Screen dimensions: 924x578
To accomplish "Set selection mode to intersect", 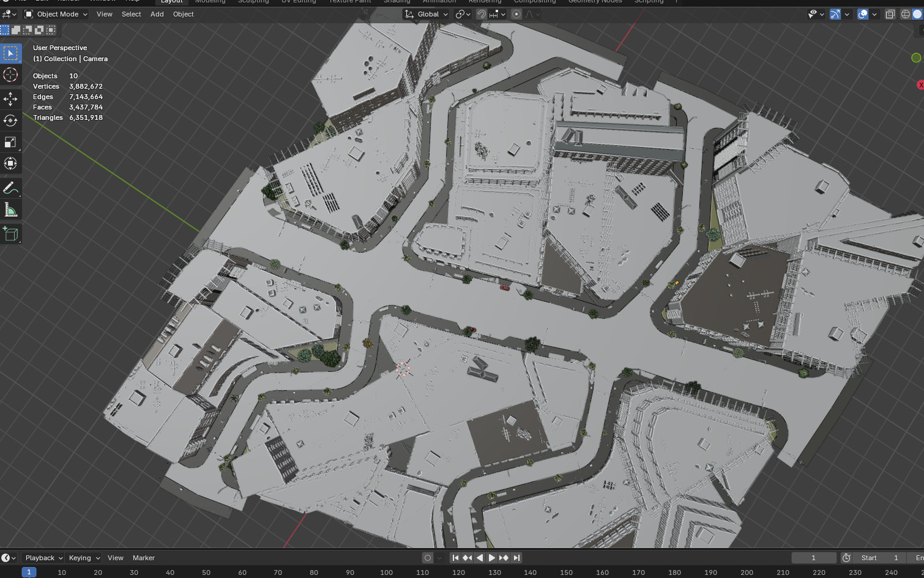I will coord(51,29).
